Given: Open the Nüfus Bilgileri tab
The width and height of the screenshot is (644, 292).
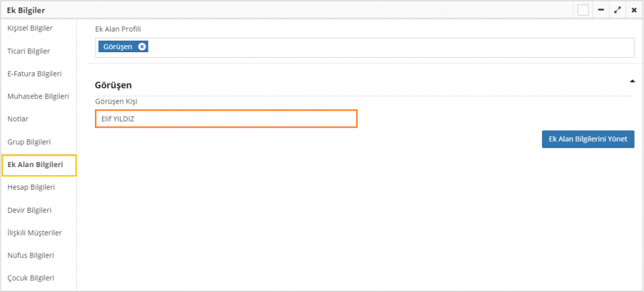Looking at the screenshot, I should click(31, 255).
